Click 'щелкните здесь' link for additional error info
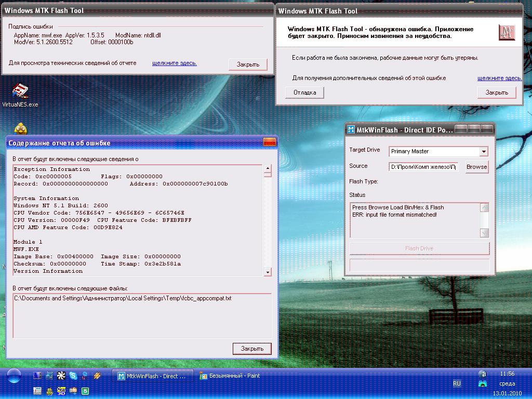 click(499, 78)
